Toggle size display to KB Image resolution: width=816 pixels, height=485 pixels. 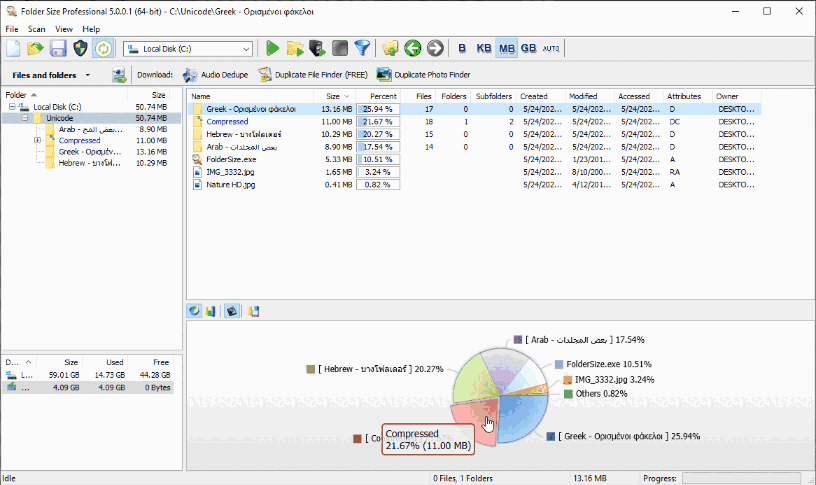[x=484, y=48]
